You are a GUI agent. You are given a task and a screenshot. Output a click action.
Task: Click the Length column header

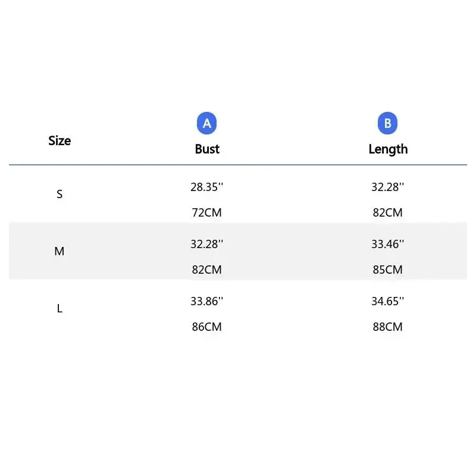[x=388, y=149]
